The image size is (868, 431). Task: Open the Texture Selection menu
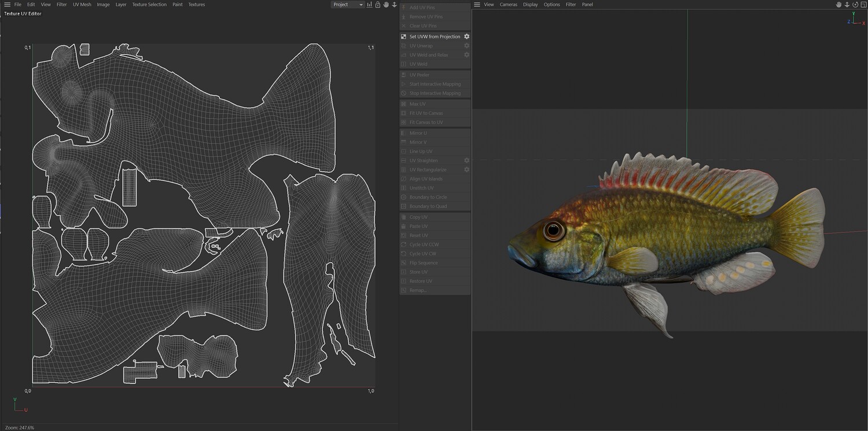[149, 5]
